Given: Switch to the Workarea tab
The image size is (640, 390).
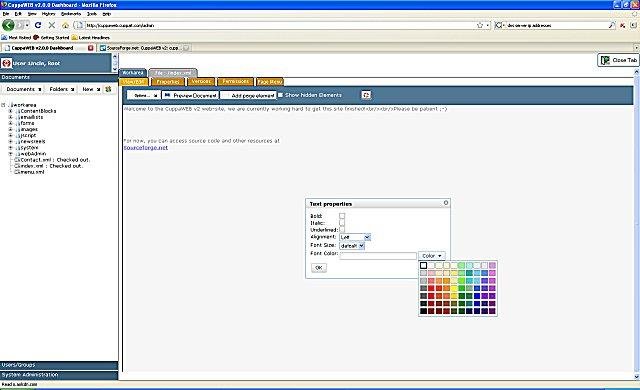Looking at the screenshot, I should coord(133,73).
